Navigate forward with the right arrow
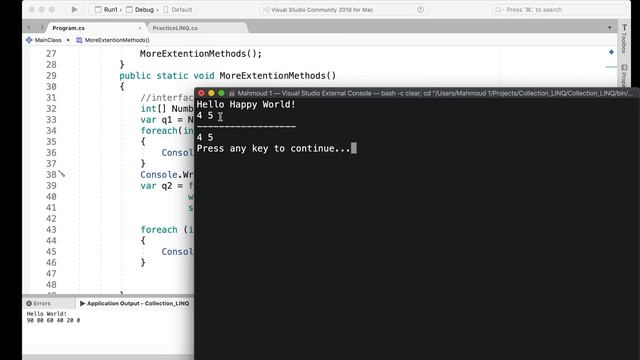This screenshot has height=360, width=640. (x=41, y=27)
